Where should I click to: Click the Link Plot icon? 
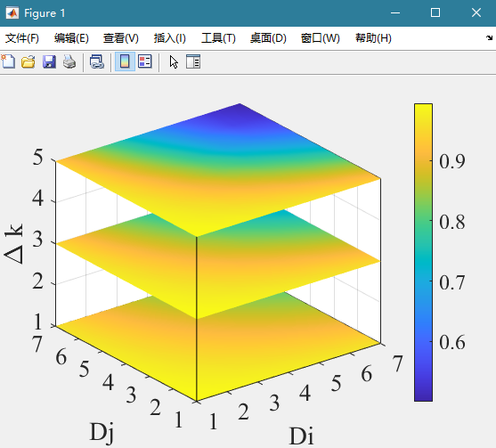(x=97, y=61)
